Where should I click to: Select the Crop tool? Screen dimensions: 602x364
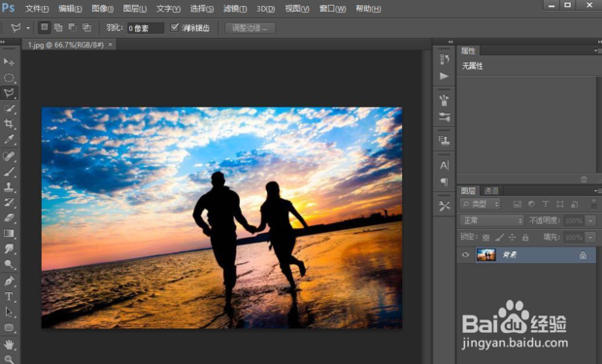pos(9,123)
